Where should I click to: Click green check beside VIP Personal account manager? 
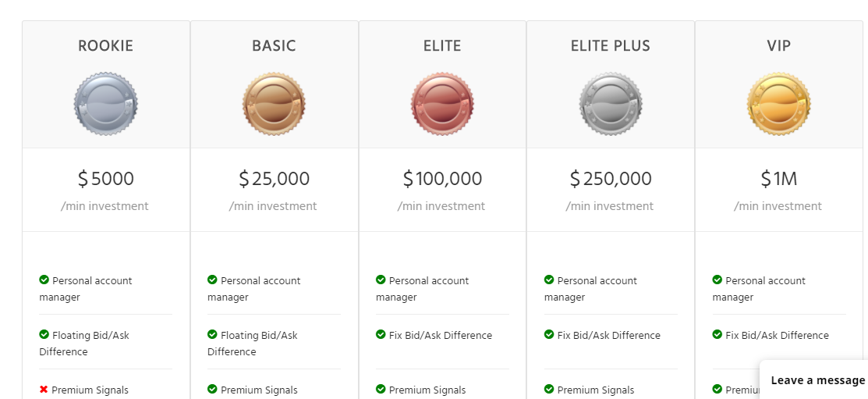point(717,280)
